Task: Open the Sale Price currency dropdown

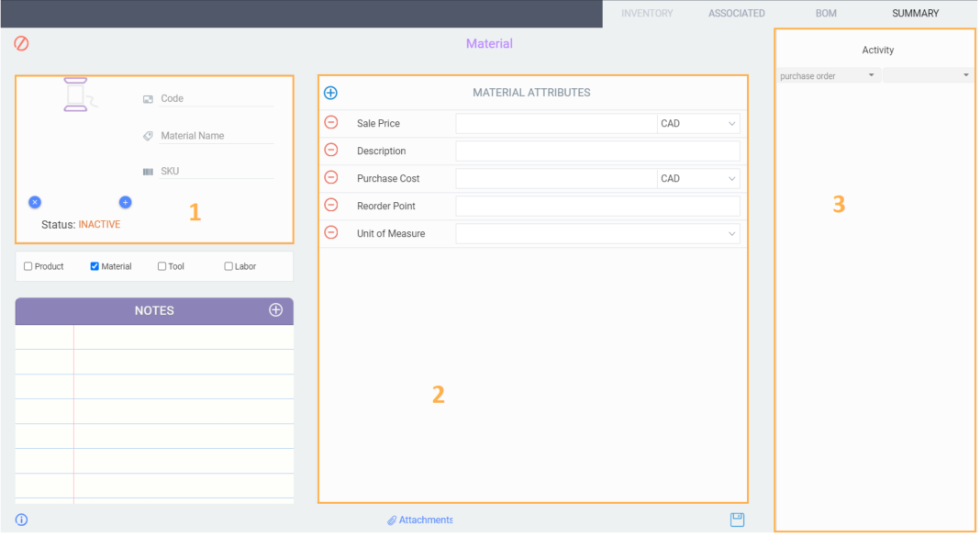Action: click(x=698, y=124)
